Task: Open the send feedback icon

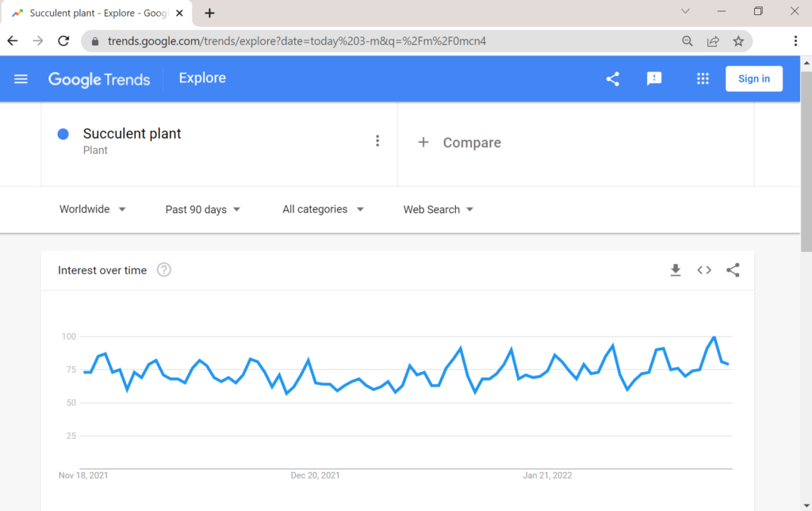Action: (x=654, y=78)
